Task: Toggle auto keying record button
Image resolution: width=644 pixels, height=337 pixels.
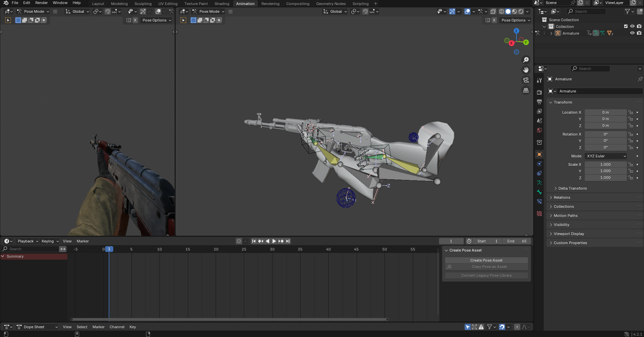Action: coord(239,241)
